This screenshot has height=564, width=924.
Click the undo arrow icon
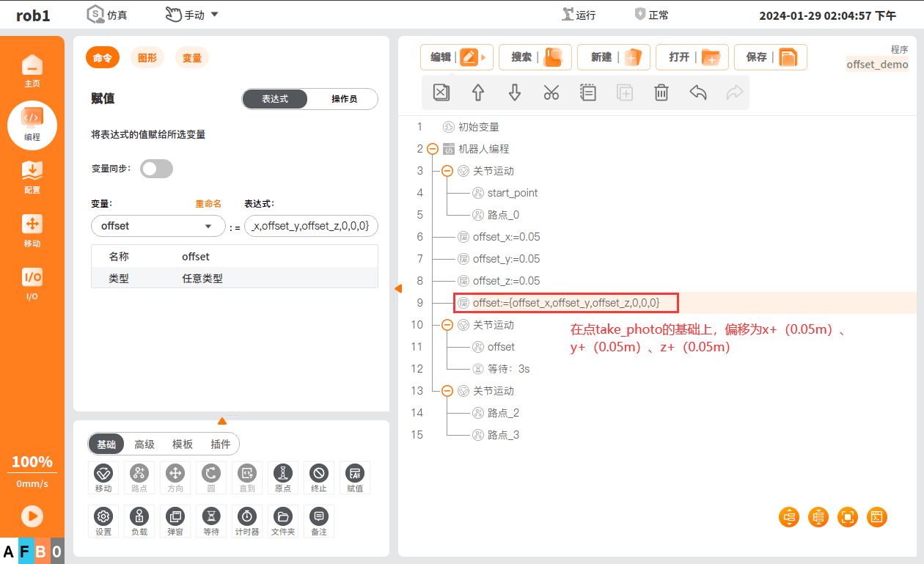coord(697,92)
